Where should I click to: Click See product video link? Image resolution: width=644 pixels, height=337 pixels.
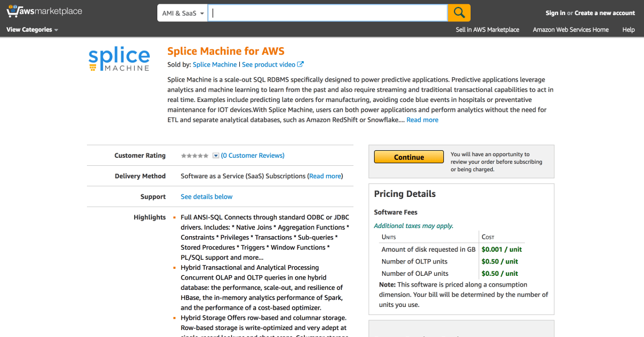(268, 64)
